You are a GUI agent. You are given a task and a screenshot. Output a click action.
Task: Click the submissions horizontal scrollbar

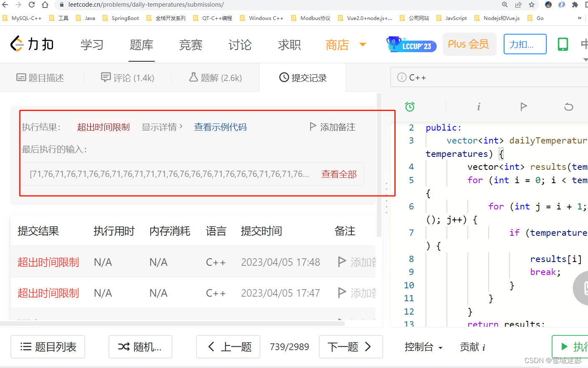click(172, 323)
